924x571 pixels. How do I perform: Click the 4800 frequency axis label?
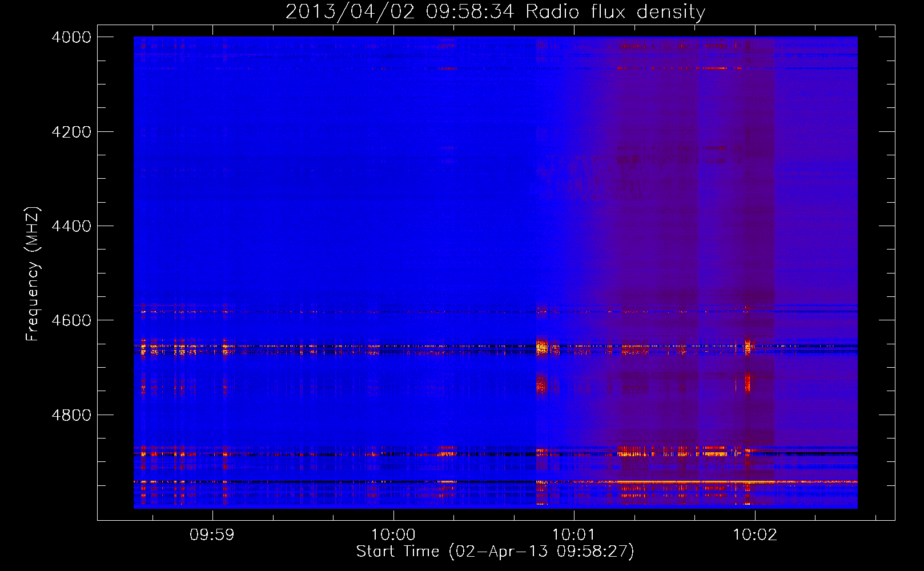click(x=71, y=415)
